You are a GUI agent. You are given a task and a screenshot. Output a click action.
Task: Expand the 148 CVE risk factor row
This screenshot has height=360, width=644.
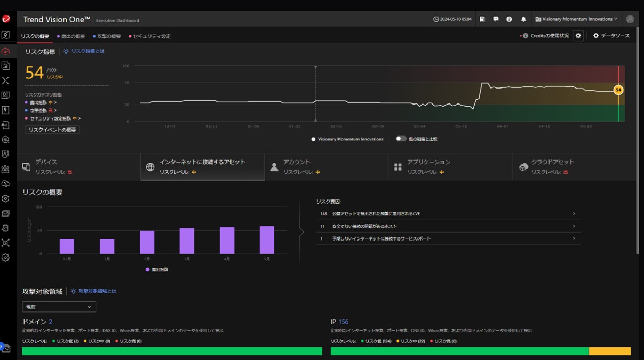point(448,214)
